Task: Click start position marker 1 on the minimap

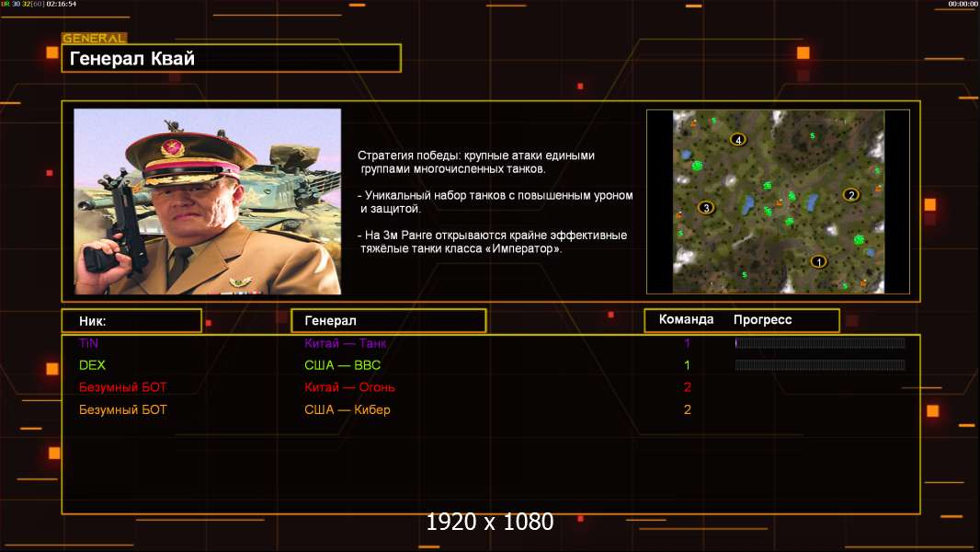Action: click(818, 261)
